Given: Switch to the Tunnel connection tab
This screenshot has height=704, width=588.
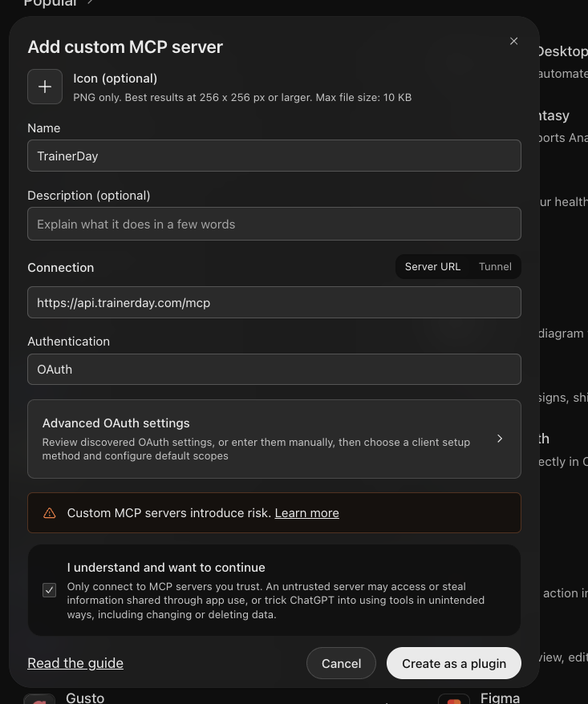Looking at the screenshot, I should [495, 267].
